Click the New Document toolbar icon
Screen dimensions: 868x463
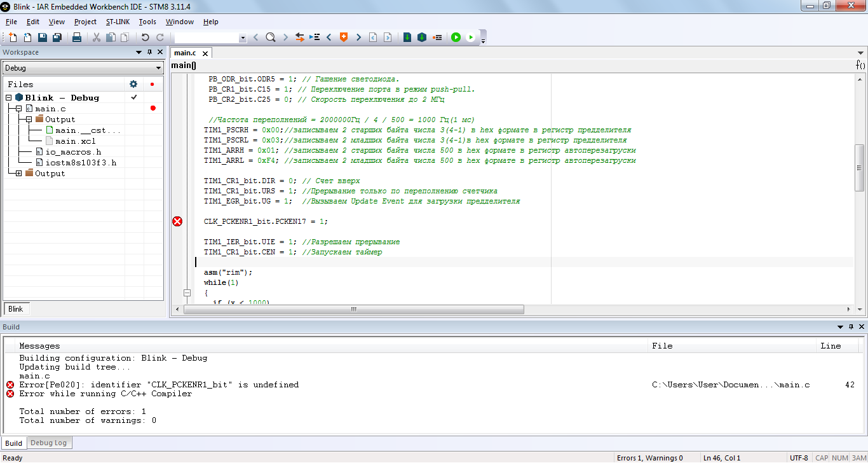click(x=12, y=38)
